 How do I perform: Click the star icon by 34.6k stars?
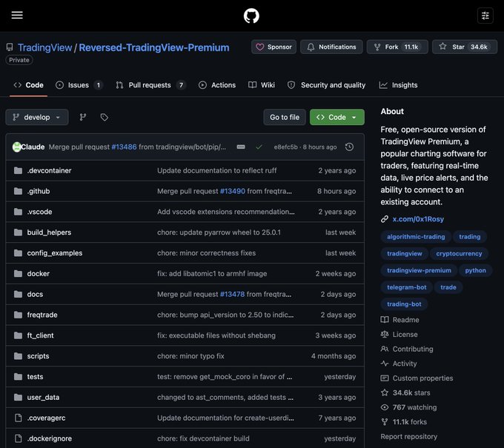[385, 392]
